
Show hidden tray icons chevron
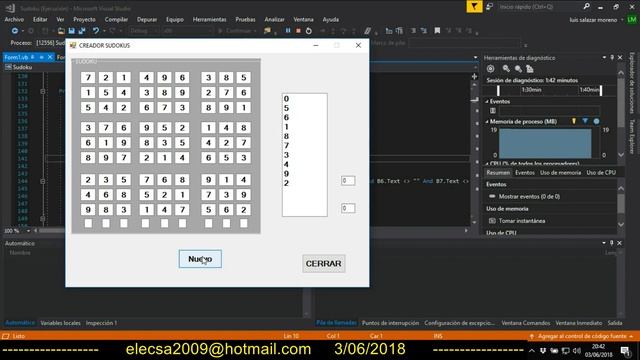tap(531, 351)
